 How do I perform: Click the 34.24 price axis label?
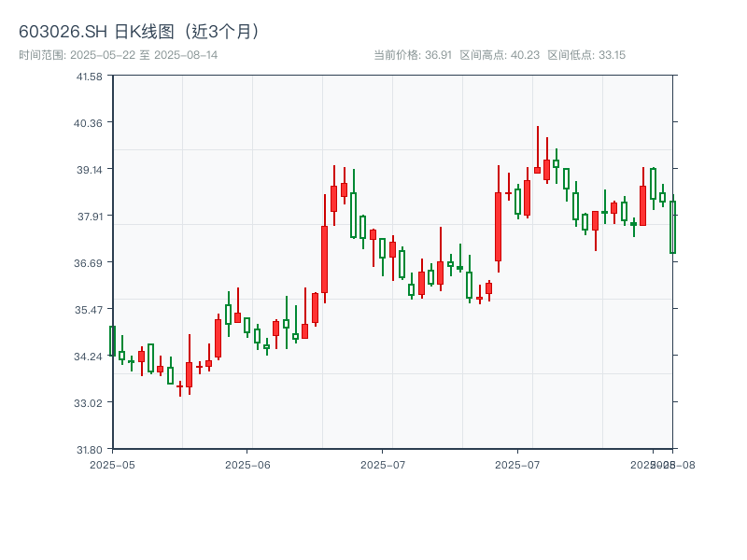click(89, 356)
